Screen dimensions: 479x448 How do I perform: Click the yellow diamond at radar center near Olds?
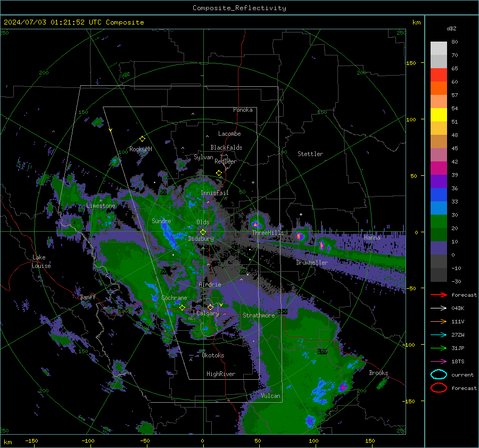pyautogui.click(x=203, y=232)
